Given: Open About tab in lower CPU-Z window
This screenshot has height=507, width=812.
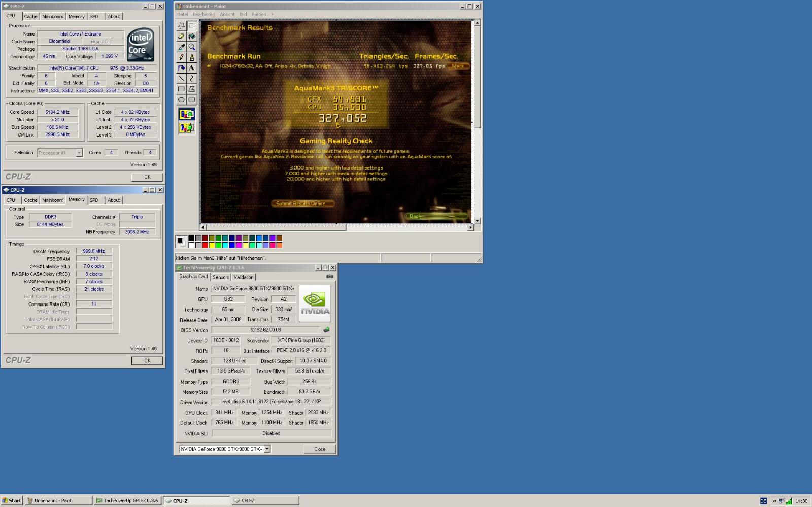Looking at the screenshot, I should [x=114, y=200].
